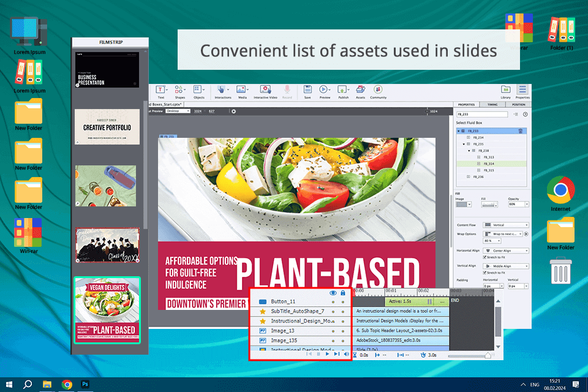Open the 80 % wrap percentage dropdown
Viewport: 588px width, 392px height.
pos(492,241)
